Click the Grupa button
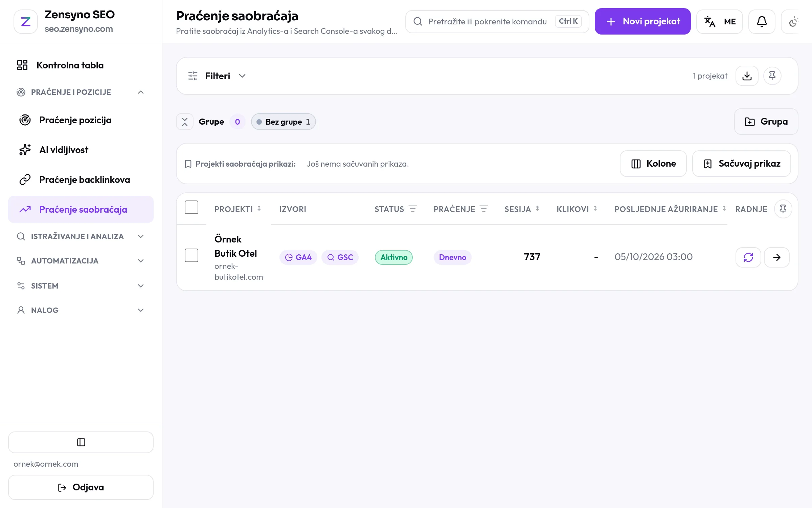The width and height of the screenshot is (812, 508). 766,122
